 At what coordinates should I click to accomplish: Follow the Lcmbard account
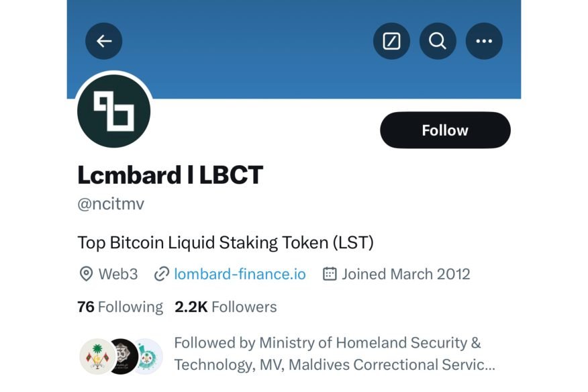pyautogui.click(x=445, y=130)
